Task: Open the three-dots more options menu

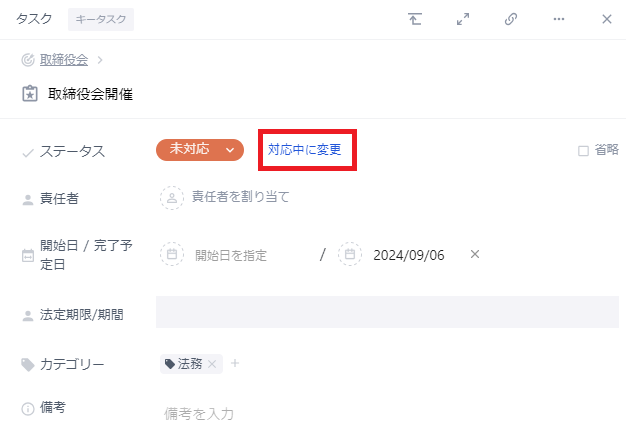Action: tap(559, 19)
